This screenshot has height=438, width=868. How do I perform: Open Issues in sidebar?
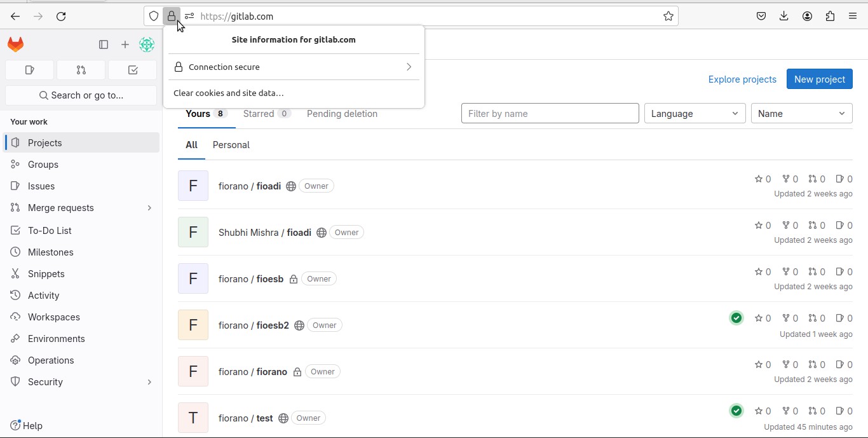(81, 186)
